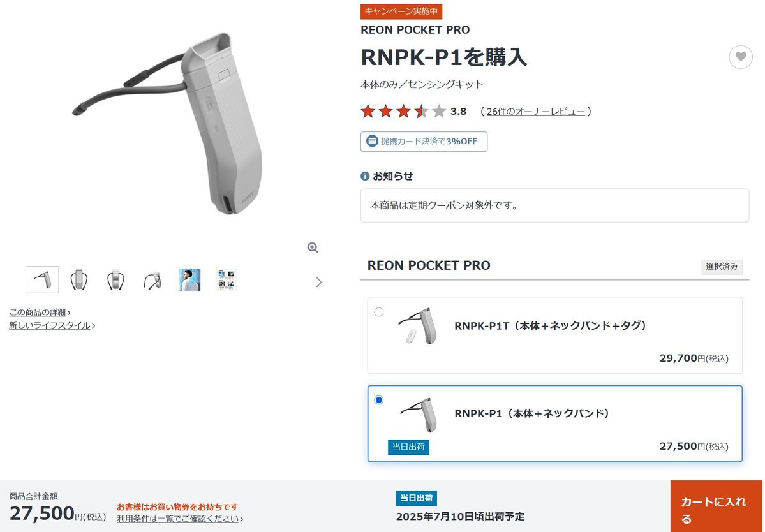Add product to favorites with heart icon

coord(741,57)
